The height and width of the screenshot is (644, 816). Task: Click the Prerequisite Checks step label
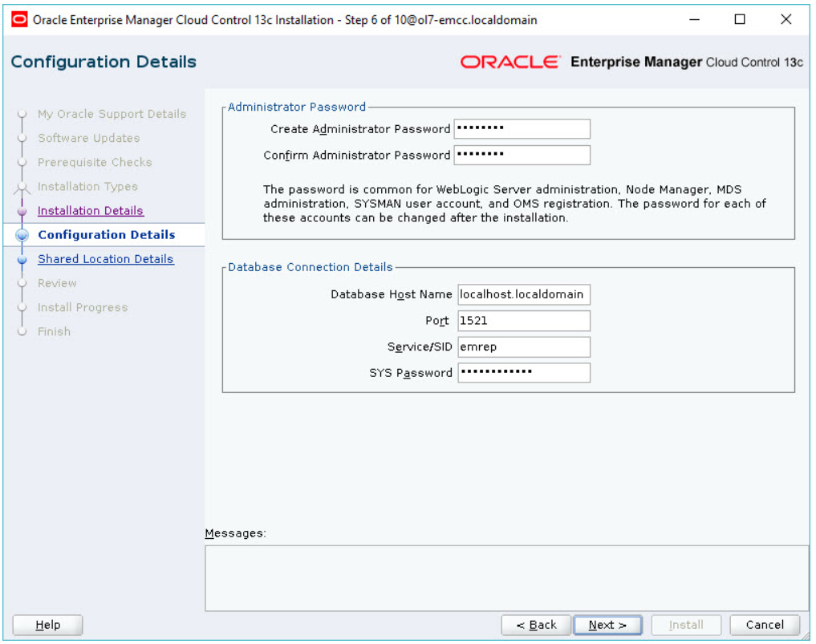point(95,162)
